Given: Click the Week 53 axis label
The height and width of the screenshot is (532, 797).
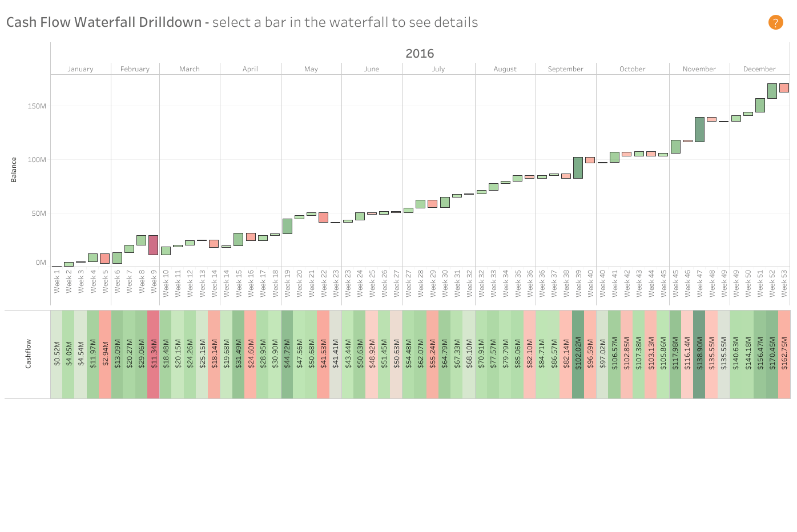Looking at the screenshot, I should (784, 283).
